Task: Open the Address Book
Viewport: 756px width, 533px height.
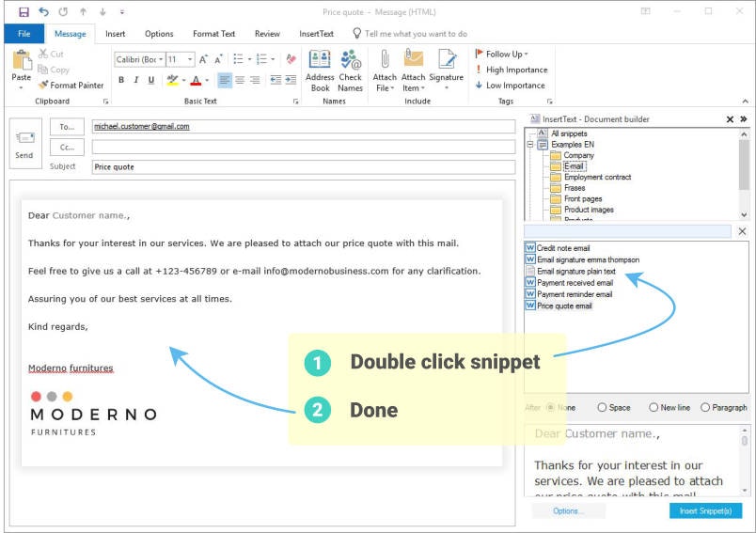Action: (320, 71)
